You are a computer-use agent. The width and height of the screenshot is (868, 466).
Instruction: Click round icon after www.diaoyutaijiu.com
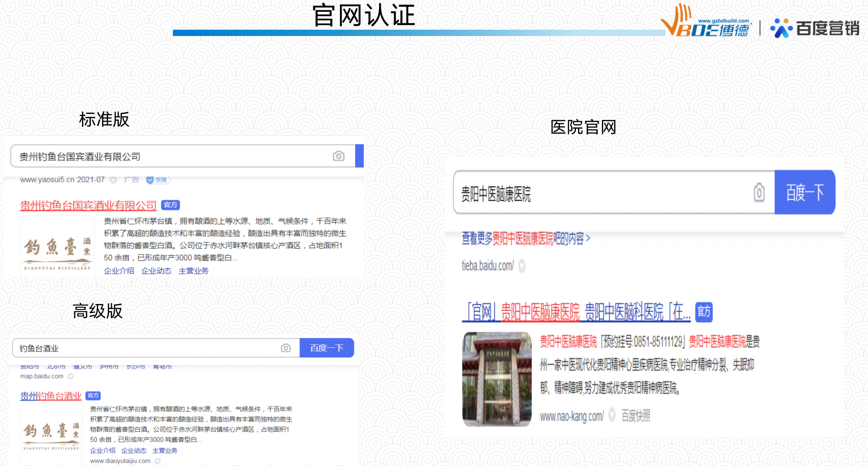pyautogui.click(x=158, y=461)
